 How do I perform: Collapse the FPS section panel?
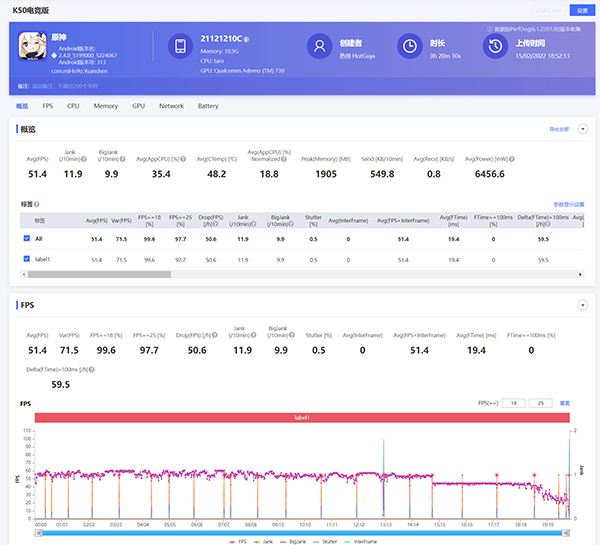click(x=582, y=304)
